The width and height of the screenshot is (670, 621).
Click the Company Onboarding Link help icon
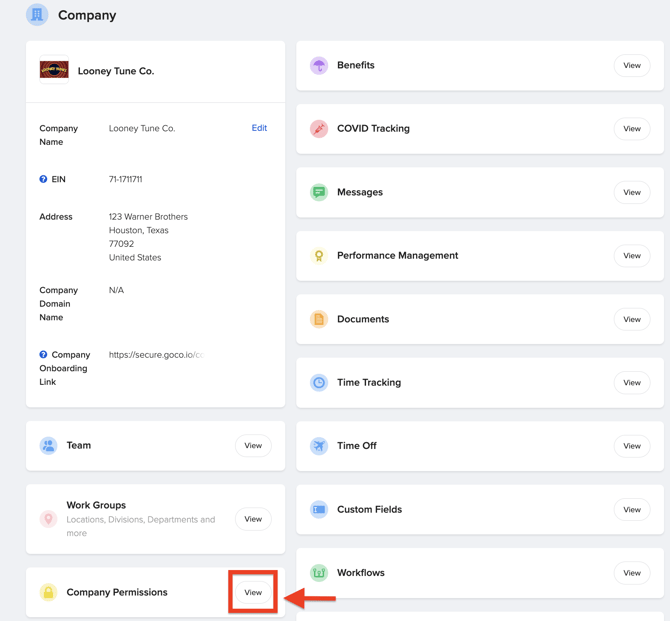[x=43, y=354]
